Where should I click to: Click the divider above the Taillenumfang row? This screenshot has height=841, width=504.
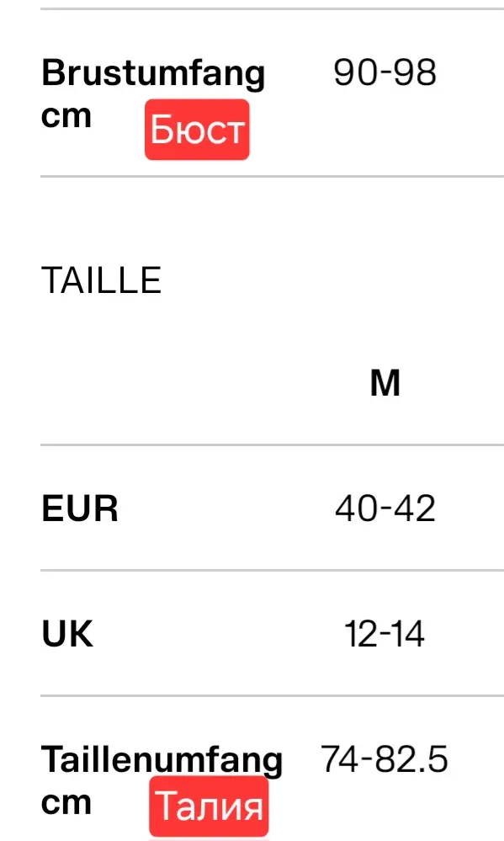(273, 695)
